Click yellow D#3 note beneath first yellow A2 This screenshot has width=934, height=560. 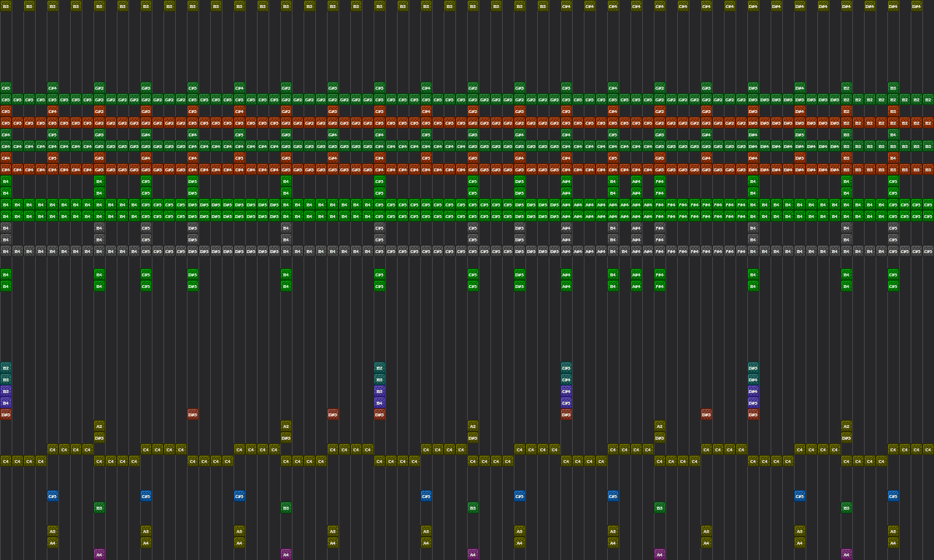[99, 437]
